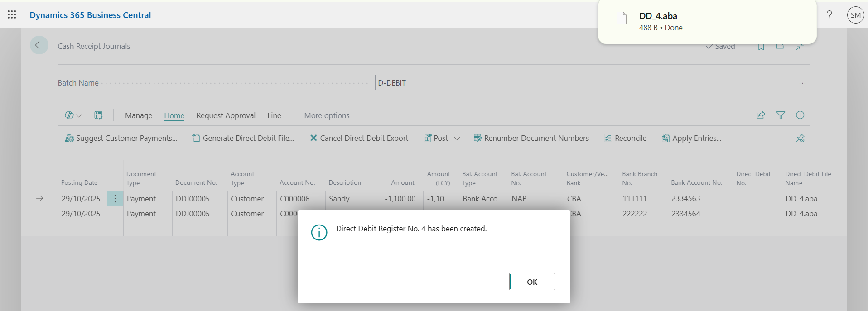This screenshot has width=868, height=311.
Task: Open the Help question mark icon
Action: tap(829, 15)
